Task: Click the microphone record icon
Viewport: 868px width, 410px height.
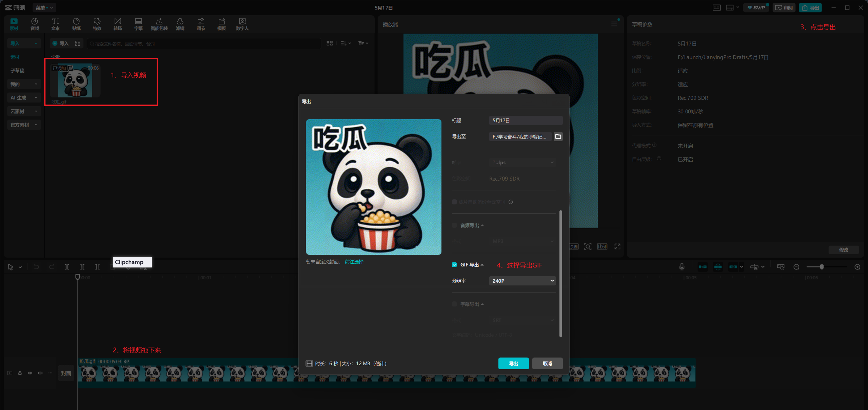Action: point(682,267)
